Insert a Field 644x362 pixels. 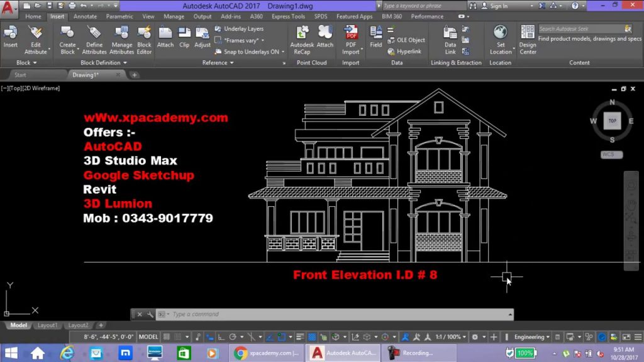376,37
